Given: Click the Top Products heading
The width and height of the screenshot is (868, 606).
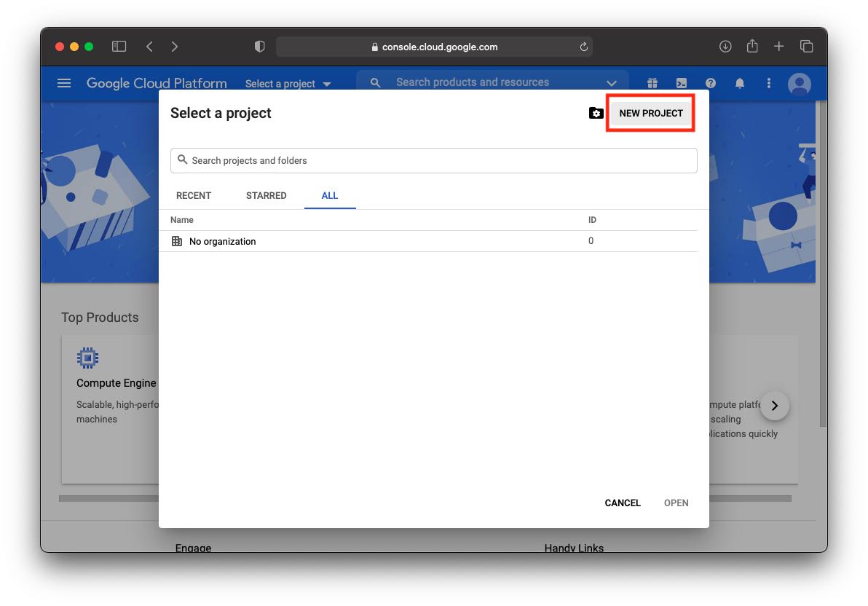Looking at the screenshot, I should 100,318.
